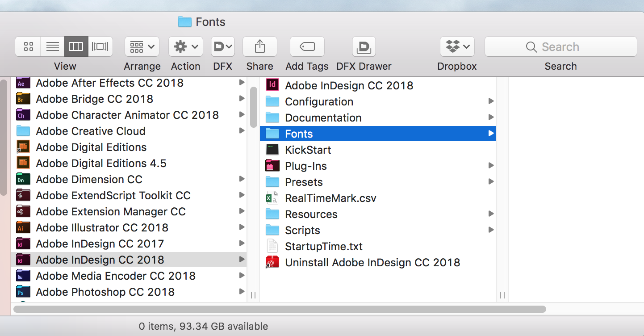Click the KickStart executable icon
This screenshot has width=644, height=336.
(272, 150)
